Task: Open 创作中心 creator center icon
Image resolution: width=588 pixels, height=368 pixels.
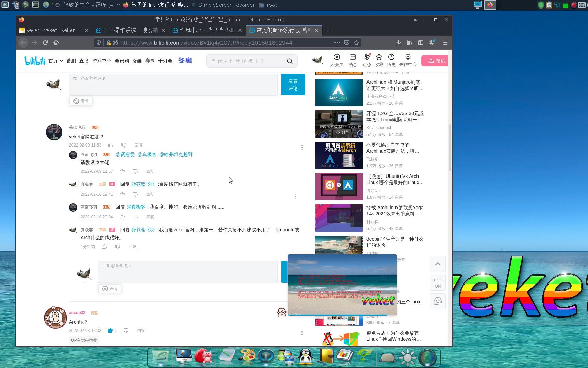Action: [408, 60]
